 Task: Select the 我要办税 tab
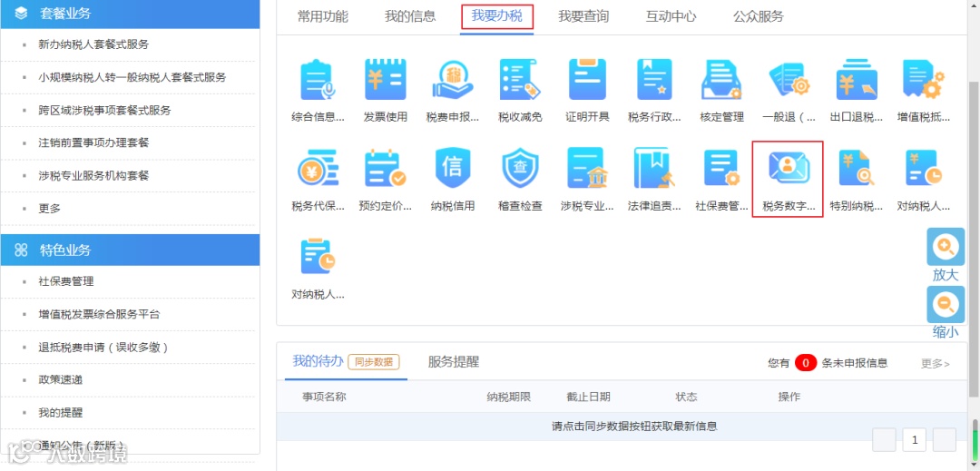coord(497,17)
